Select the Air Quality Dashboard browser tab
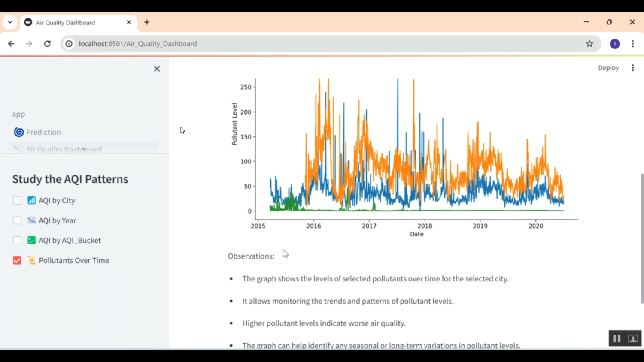 click(65, 22)
